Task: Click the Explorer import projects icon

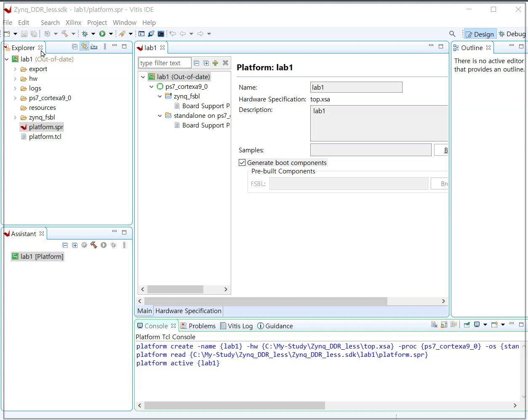Action: point(94,46)
